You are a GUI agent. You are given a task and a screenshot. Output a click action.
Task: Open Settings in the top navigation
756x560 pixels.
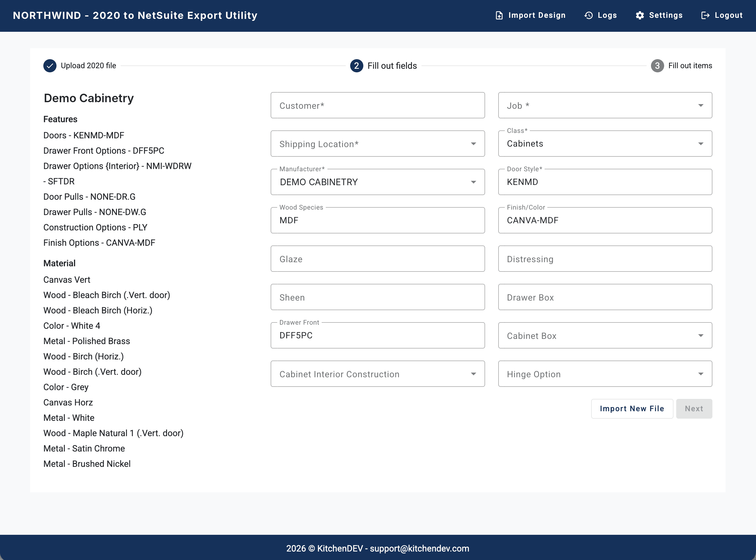point(659,16)
